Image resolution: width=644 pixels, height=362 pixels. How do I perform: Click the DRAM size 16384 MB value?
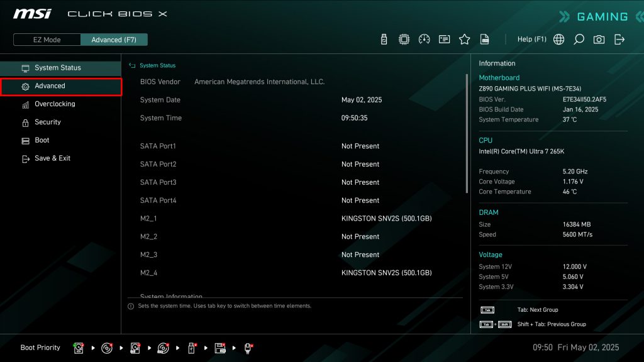tap(577, 224)
